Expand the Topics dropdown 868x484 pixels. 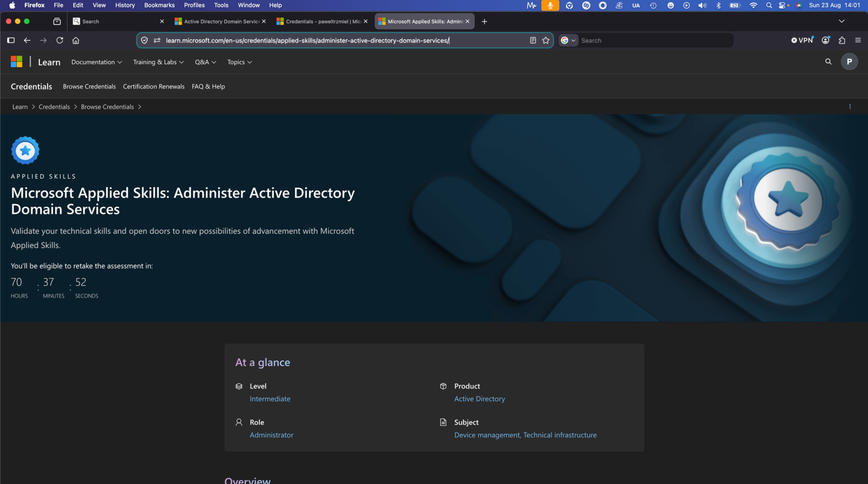[x=239, y=62]
